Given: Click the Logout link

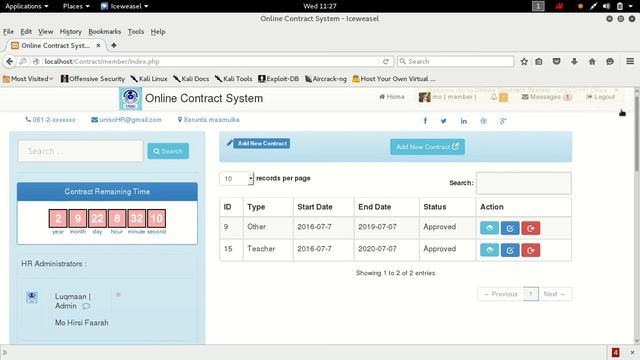Looking at the screenshot, I should [x=600, y=97].
